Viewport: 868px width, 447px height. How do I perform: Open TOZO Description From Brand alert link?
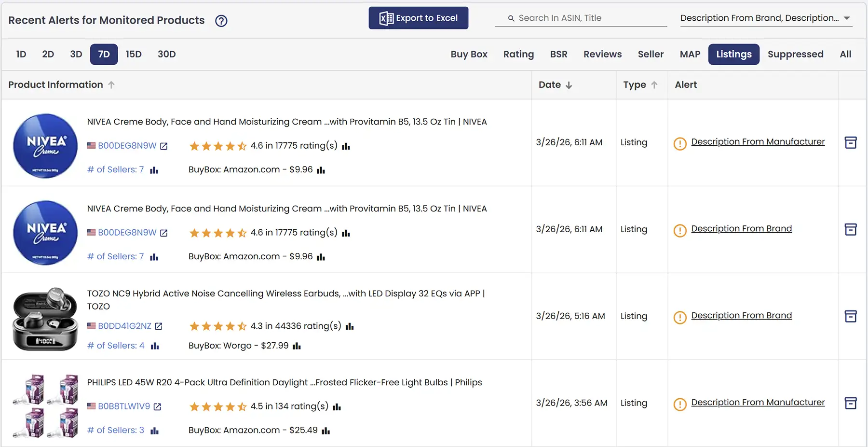click(x=741, y=316)
